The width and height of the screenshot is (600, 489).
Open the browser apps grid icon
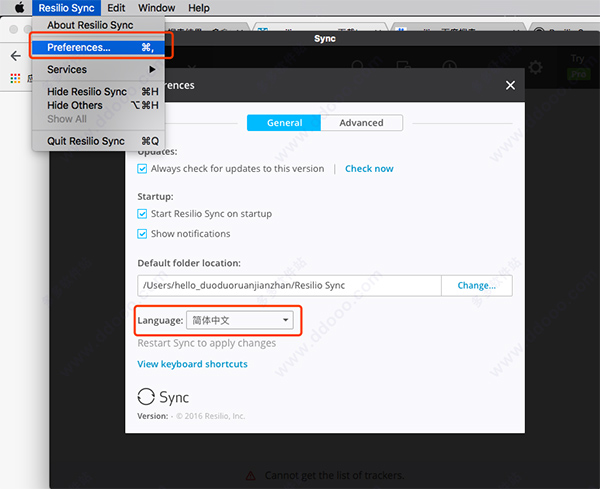tap(15, 78)
